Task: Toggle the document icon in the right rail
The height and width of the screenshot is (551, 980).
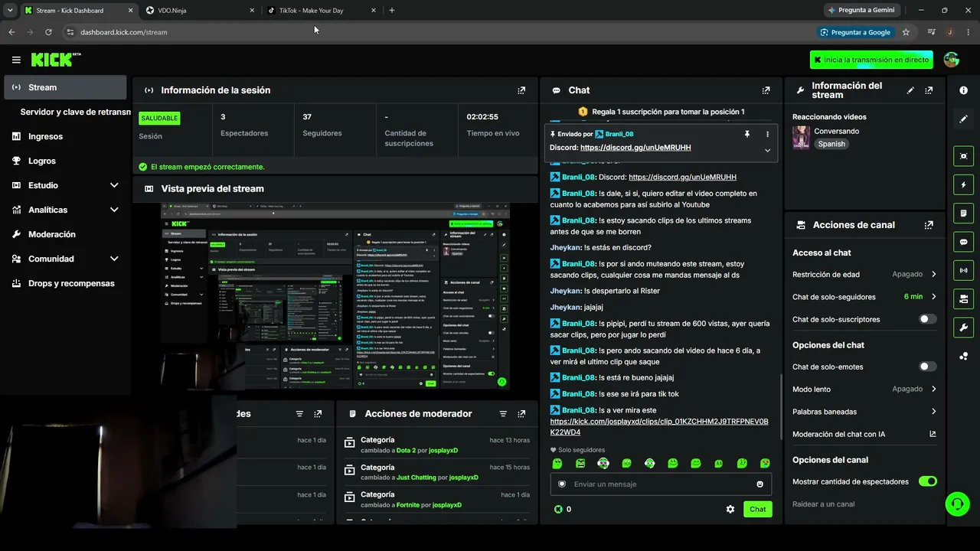Action: point(963,213)
